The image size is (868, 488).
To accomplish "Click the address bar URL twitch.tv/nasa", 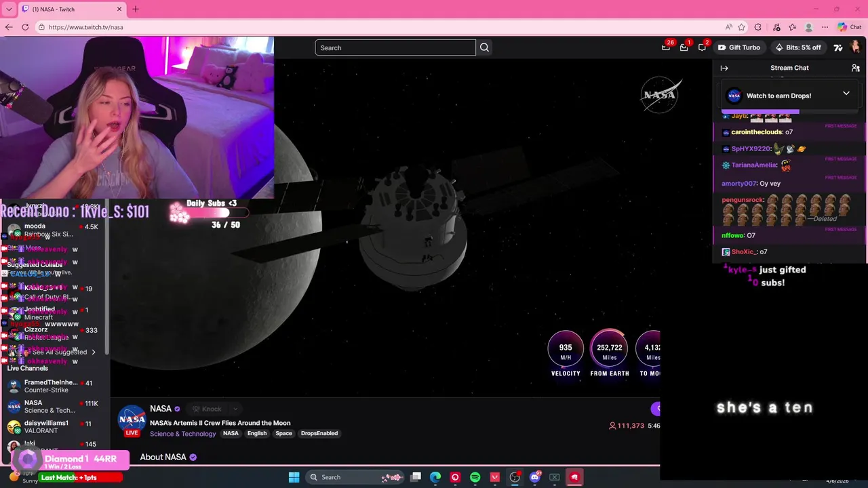I will (85, 27).
